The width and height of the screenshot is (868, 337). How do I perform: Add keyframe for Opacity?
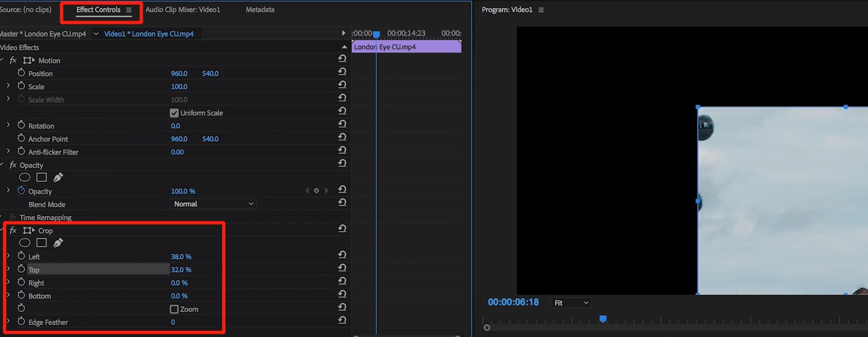click(x=316, y=190)
